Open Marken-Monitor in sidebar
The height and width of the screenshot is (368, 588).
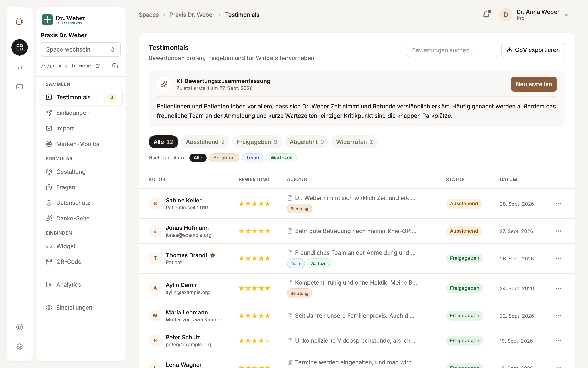click(81, 144)
